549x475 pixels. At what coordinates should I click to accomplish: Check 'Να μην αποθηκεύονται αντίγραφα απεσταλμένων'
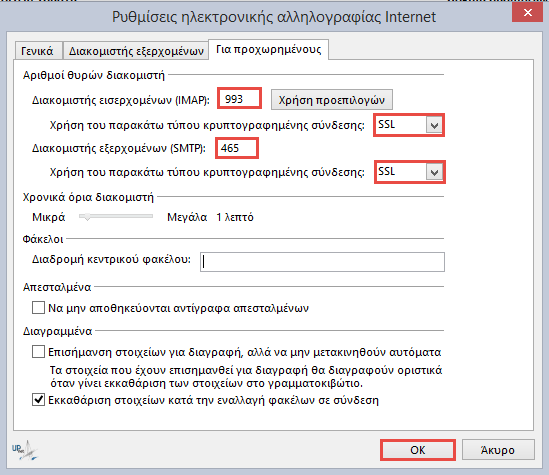pos(38,308)
